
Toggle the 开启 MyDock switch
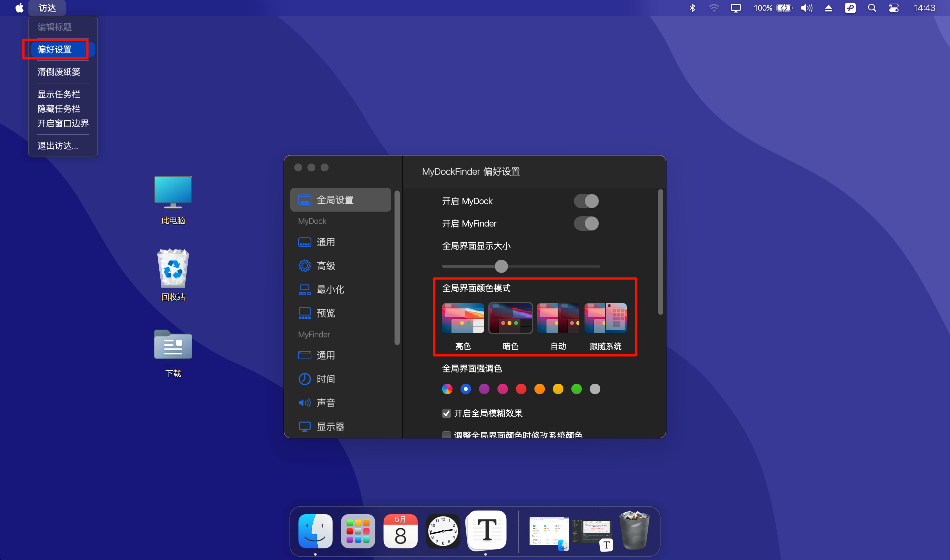click(x=586, y=201)
